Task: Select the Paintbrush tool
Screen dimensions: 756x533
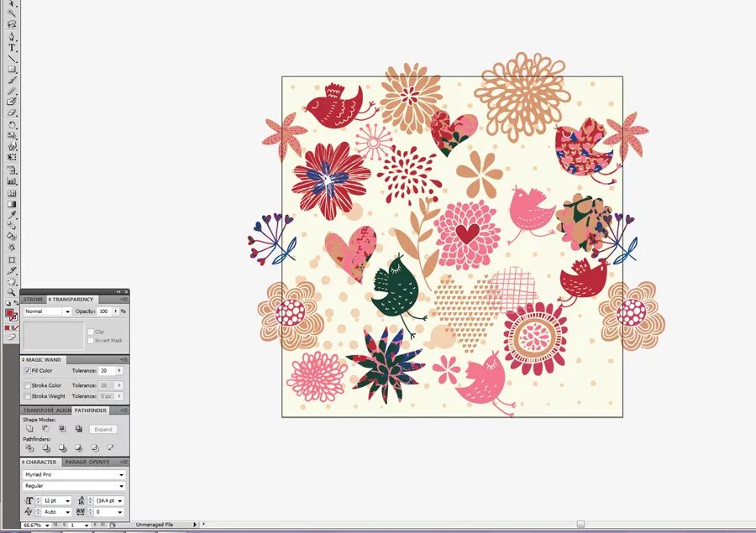Action: click(12, 81)
